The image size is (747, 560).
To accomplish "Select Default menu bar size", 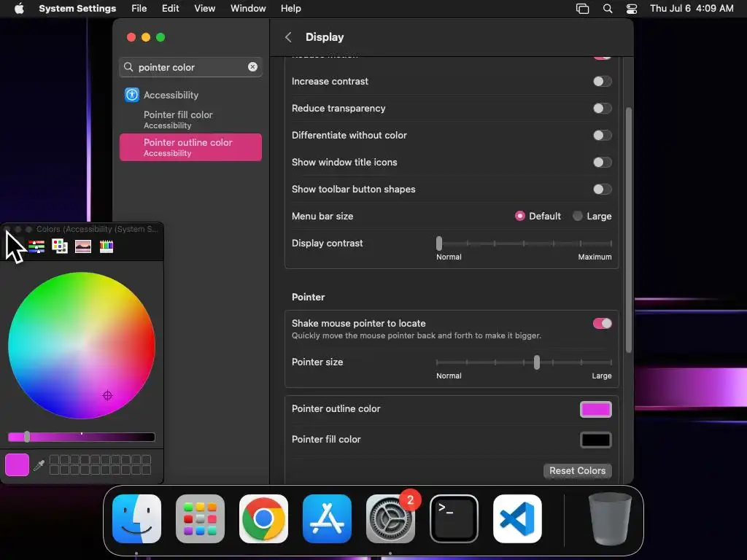I will point(519,216).
